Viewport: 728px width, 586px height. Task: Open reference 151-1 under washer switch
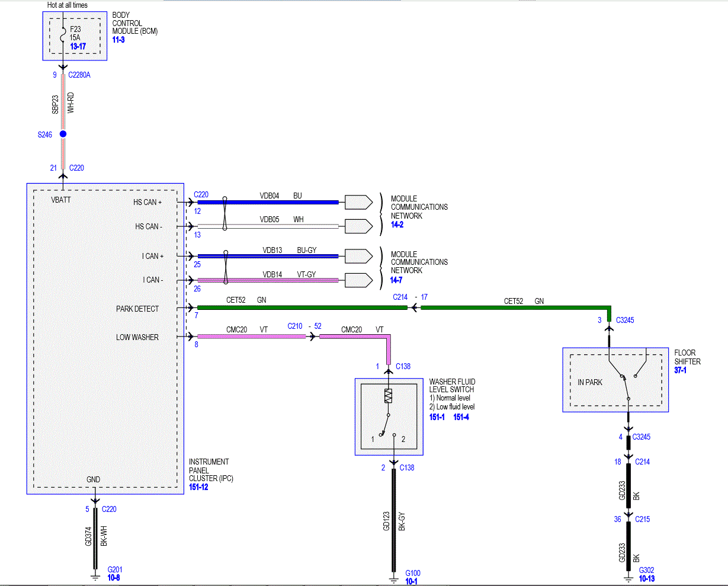(x=437, y=417)
